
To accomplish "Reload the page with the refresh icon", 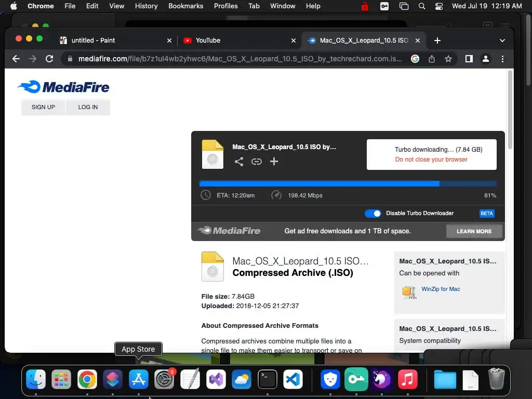I will pyautogui.click(x=49, y=59).
